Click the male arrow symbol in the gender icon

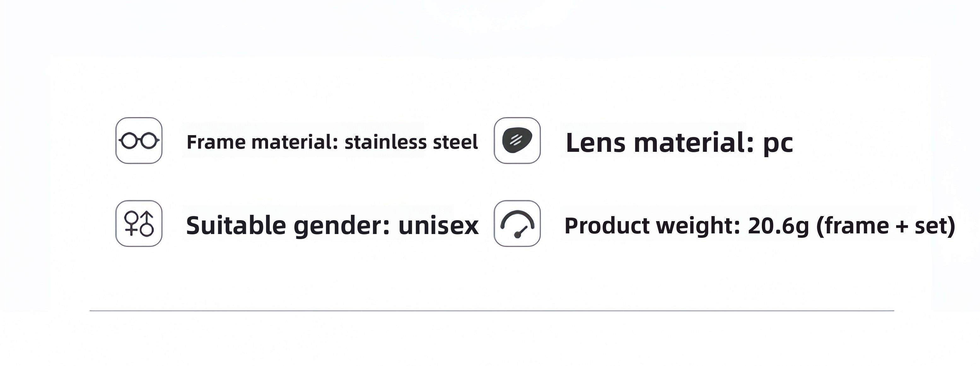[147, 224]
